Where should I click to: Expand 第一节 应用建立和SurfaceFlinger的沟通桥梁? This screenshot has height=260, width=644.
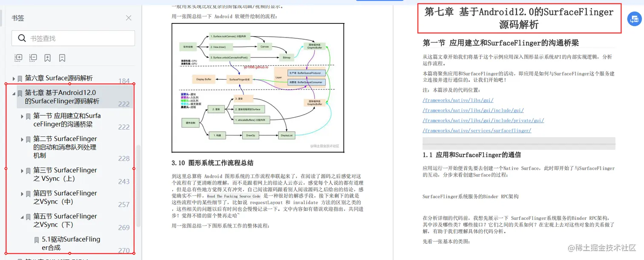(x=22, y=116)
